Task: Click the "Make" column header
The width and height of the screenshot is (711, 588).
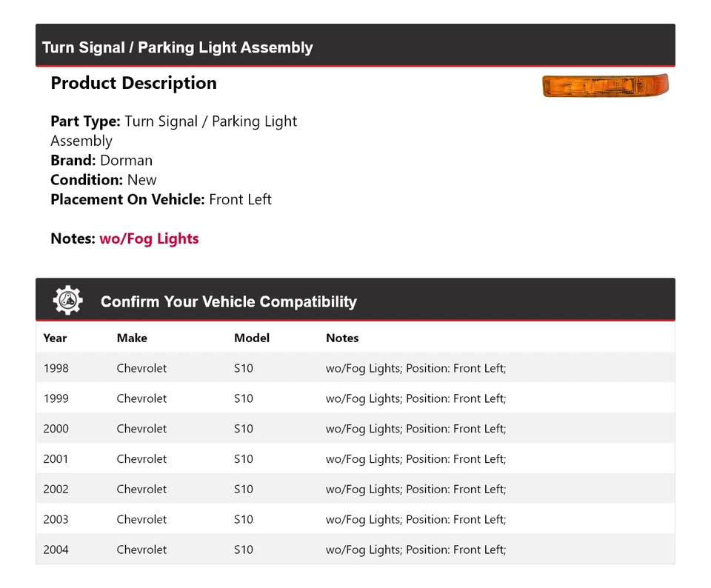Action: click(132, 338)
